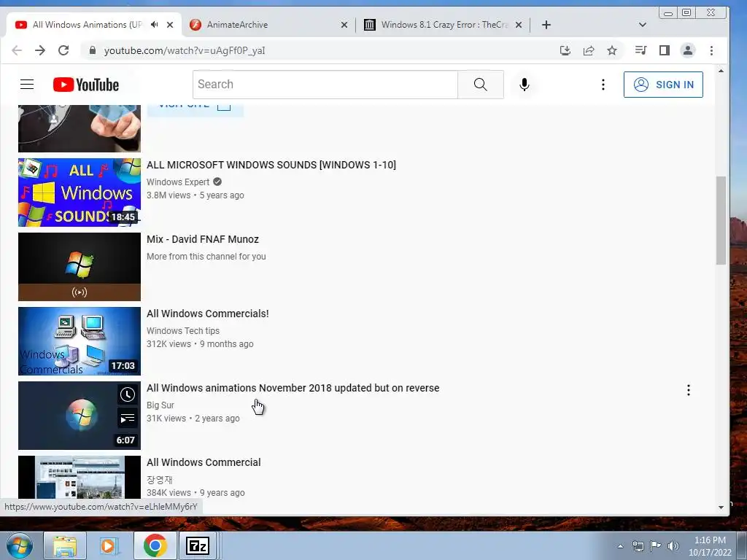Viewport: 747px width, 560px height.
Task: Switch to Windows 8.1 Crazy Error tab
Action: coord(443,25)
